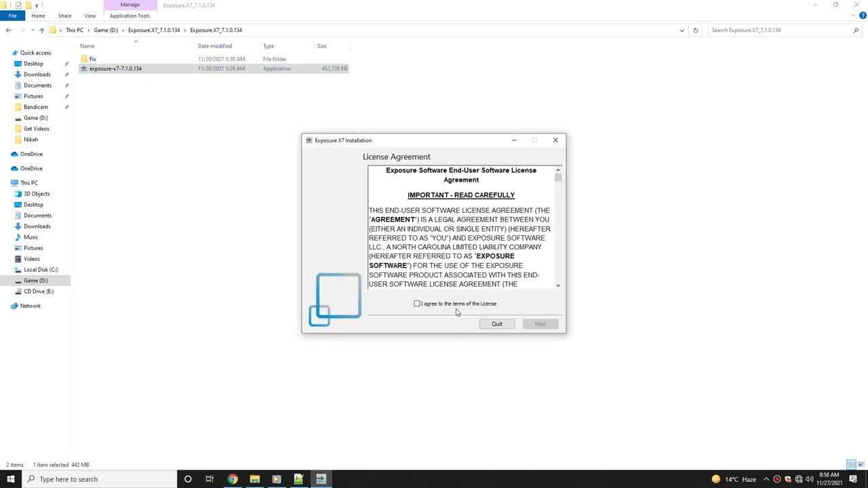Screen dimensions: 868x488
Task: Switch to large thumbnails view button
Action: (x=861, y=465)
